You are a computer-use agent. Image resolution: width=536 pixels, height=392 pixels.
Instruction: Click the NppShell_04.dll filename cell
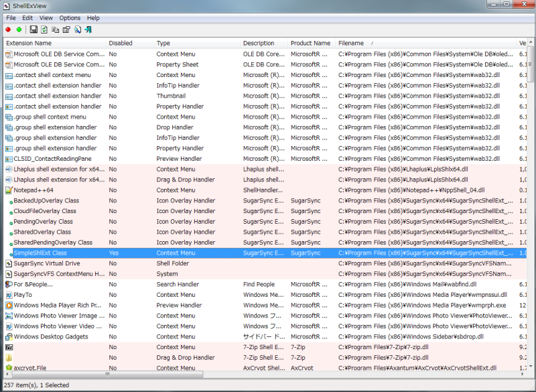(411, 190)
